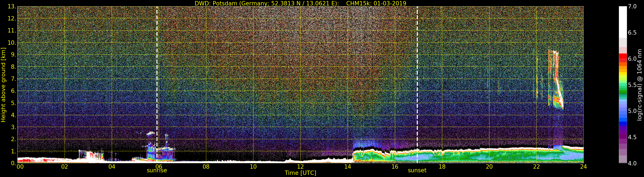This screenshot has height=177, width=644.
Task: Click time axis tick label '02'
Action: point(65,167)
